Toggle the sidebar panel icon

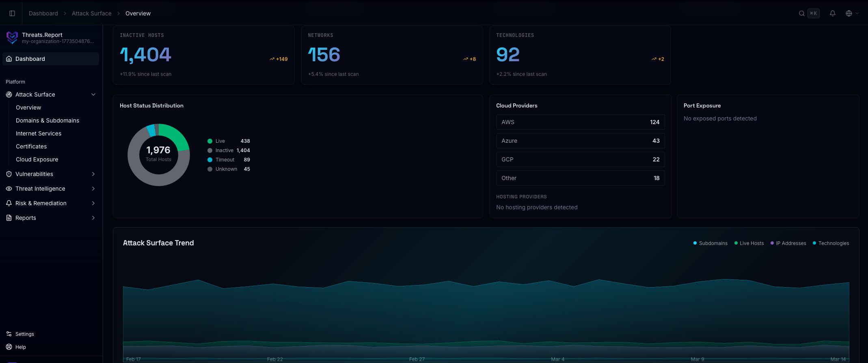click(12, 13)
